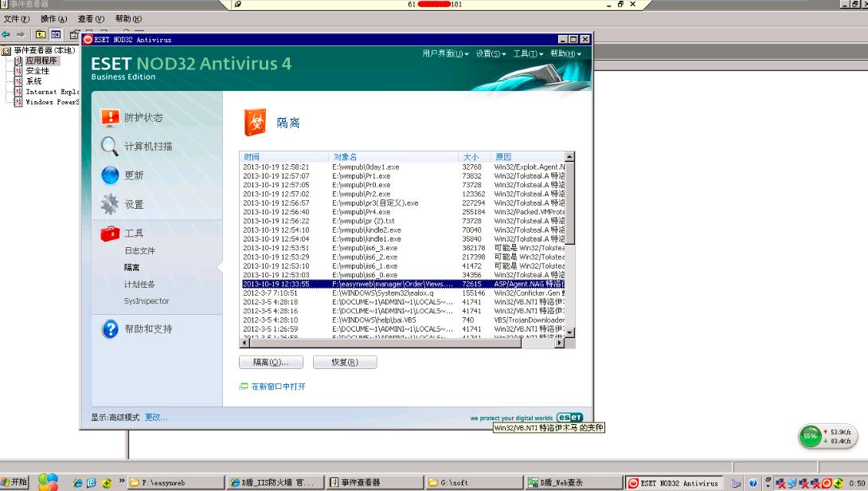Screen dimensions: 868x491
Task: Click the 开始 Start button
Action: pos(14,482)
